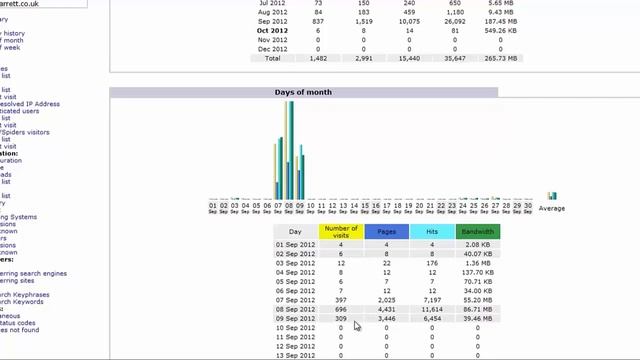Open the 'arch Keyphrases' sidebar link

tap(24, 295)
